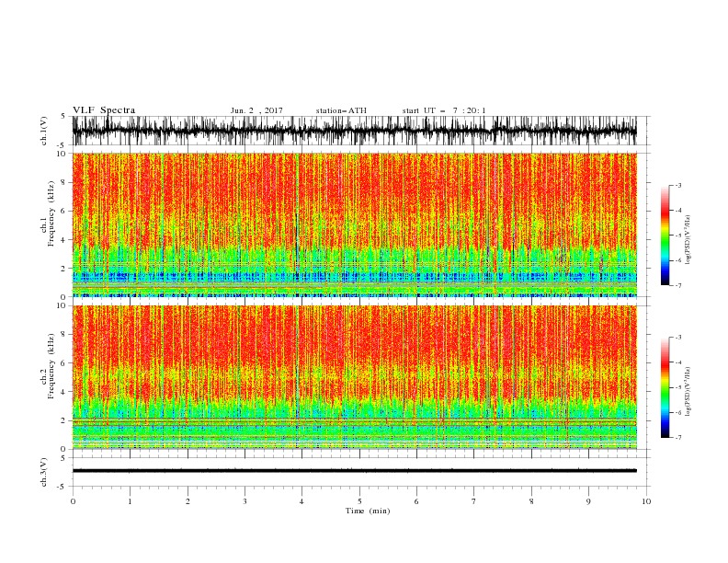
Task: Click the "10" tick on time axis
Action: pyautogui.click(x=646, y=501)
